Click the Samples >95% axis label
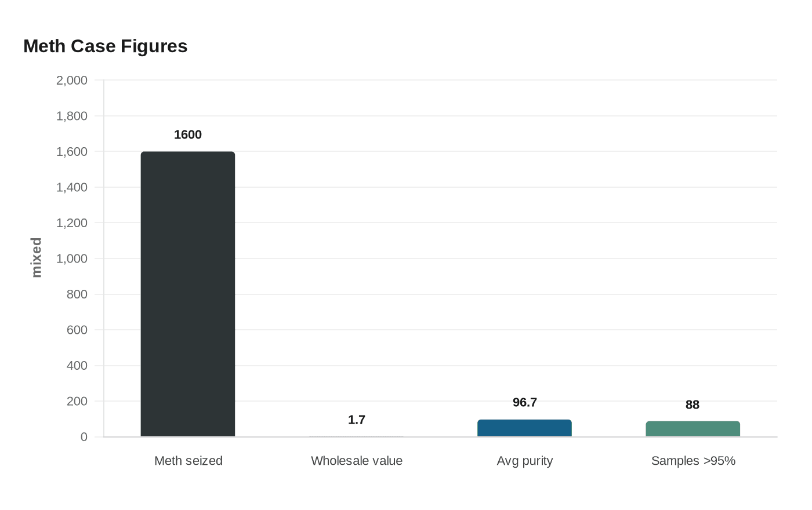The width and height of the screenshot is (812, 510). tap(693, 461)
